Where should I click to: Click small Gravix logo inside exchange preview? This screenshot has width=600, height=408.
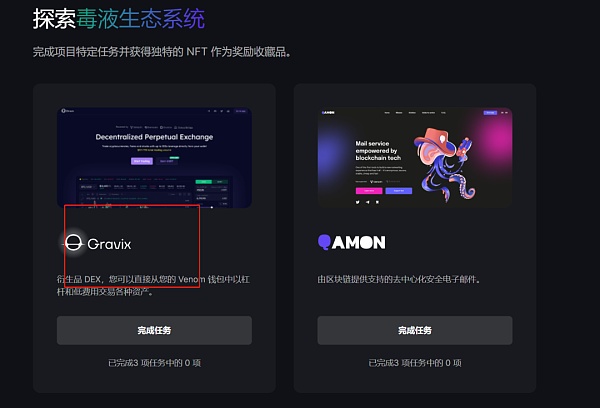pos(67,111)
